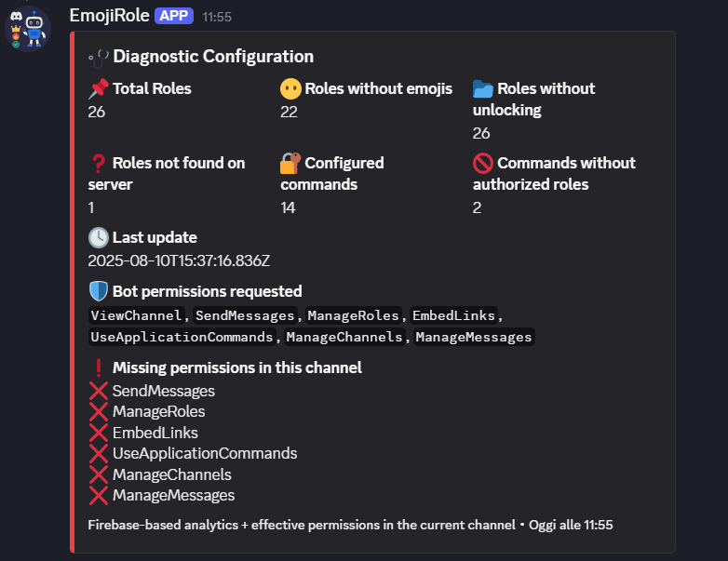
Task: Click the ViewChannel code tag
Action: pyautogui.click(x=137, y=316)
